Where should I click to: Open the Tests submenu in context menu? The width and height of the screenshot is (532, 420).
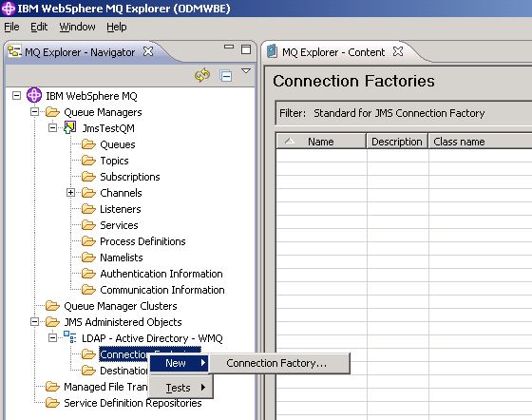coord(180,388)
